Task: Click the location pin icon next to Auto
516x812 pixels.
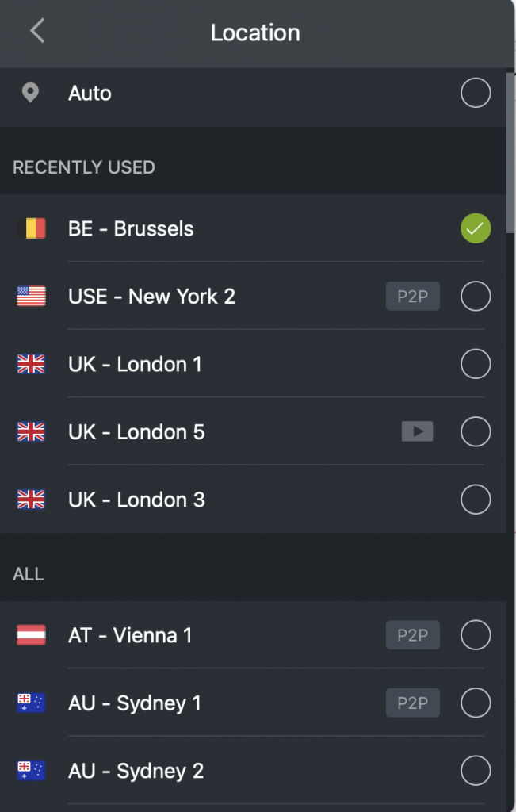Action: [x=30, y=93]
